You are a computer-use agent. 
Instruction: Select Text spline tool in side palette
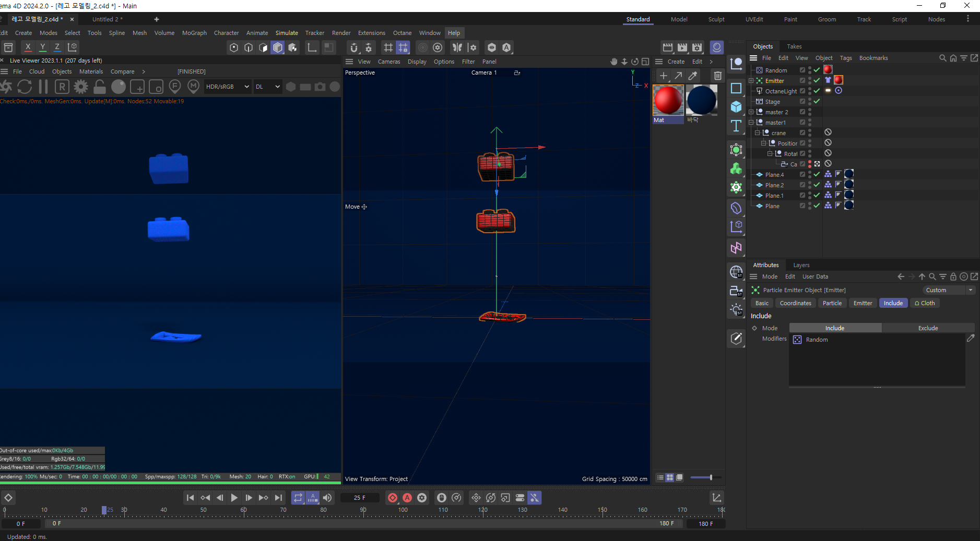click(x=736, y=126)
